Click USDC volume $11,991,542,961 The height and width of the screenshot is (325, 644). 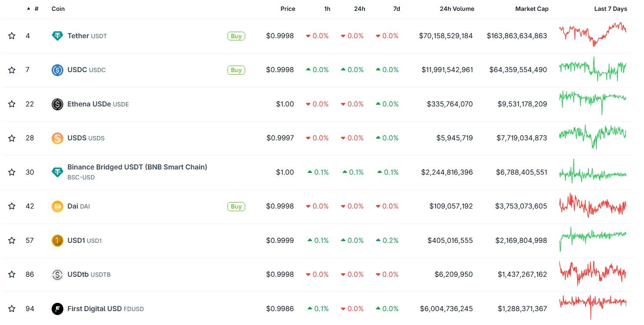[447, 70]
